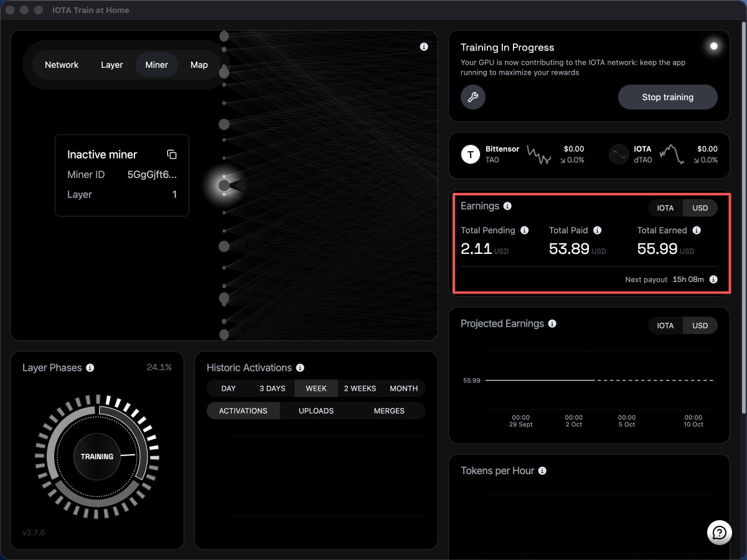Image resolution: width=747 pixels, height=560 pixels.
Task: Select the Miner view tab
Action: click(157, 65)
